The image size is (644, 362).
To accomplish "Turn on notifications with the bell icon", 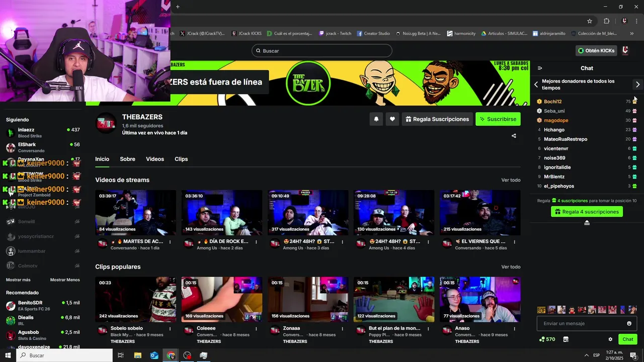I will [376, 119].
